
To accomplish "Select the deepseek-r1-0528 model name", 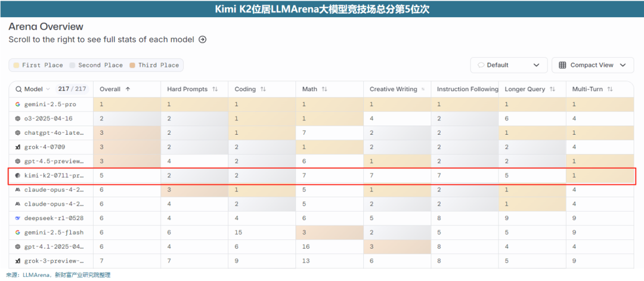I will click(54, 218).
